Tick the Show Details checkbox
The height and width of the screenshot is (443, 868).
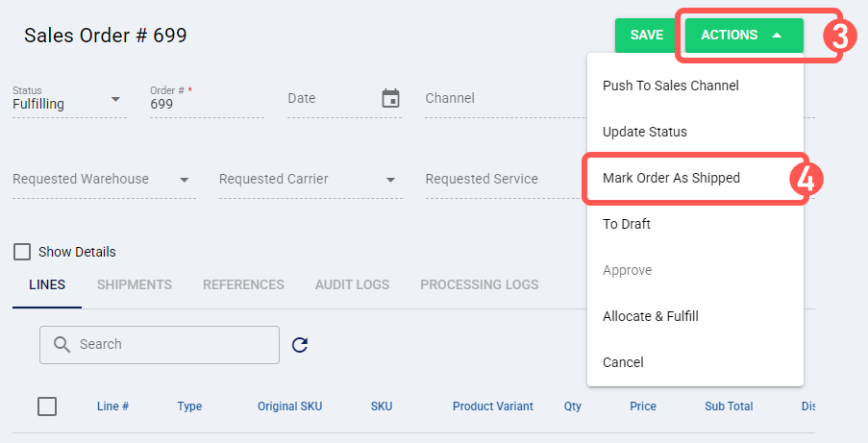22,252
